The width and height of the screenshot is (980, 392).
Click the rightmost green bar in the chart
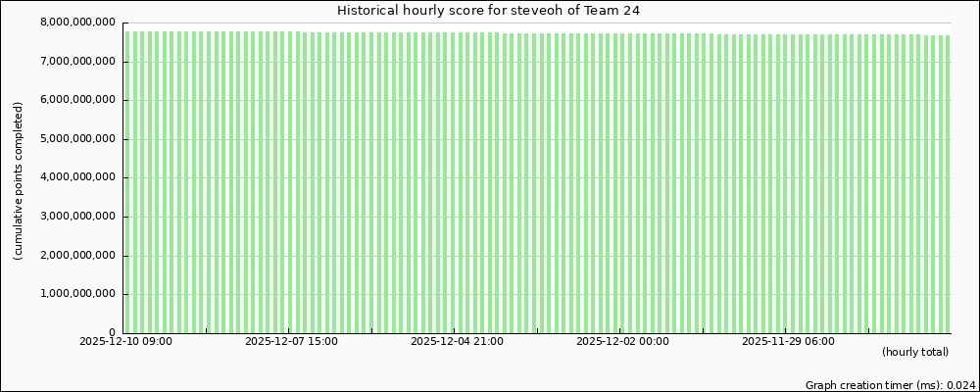[x=947, y=184]
